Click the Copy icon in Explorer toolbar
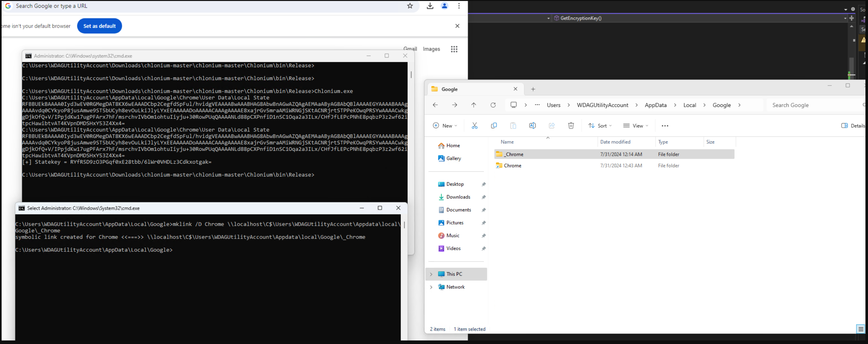 494,126
